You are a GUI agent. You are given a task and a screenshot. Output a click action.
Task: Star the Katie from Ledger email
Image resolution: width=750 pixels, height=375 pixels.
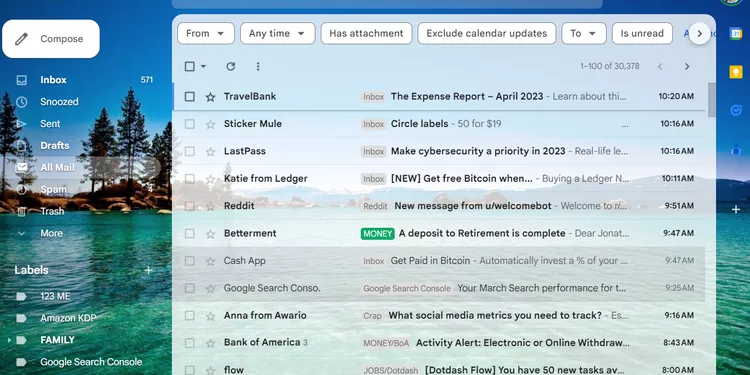(x=210, y=179)
